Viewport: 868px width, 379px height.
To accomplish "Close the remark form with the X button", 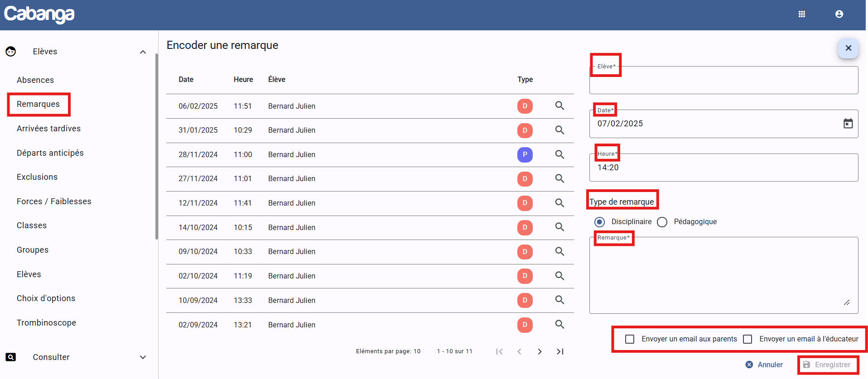I will (x=848, y=48).
